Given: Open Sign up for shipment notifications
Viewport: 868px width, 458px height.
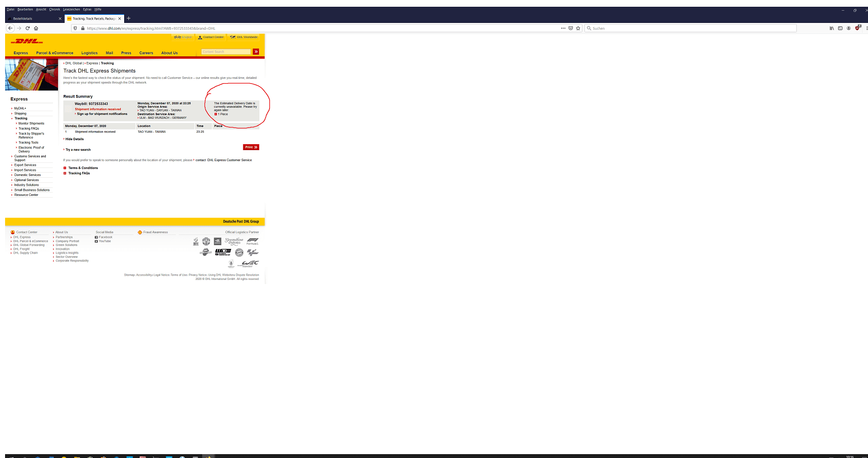Looking at the screenshot, I should tap(102, 114).
